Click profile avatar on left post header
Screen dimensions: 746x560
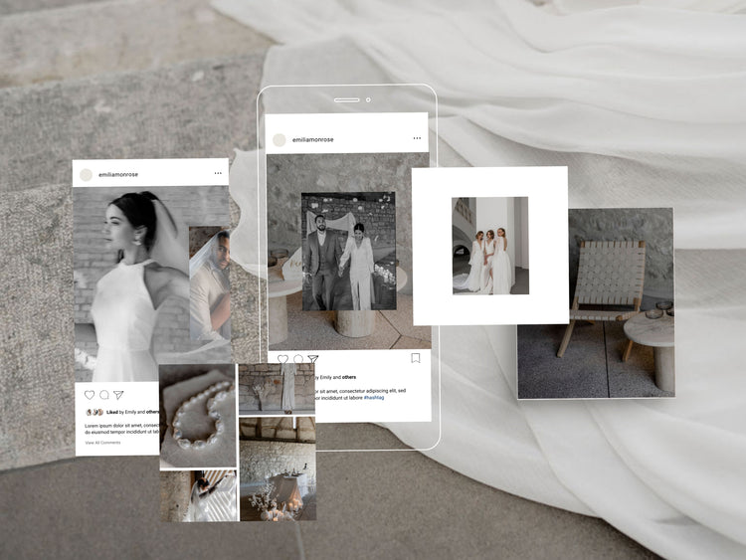point(87,175)
